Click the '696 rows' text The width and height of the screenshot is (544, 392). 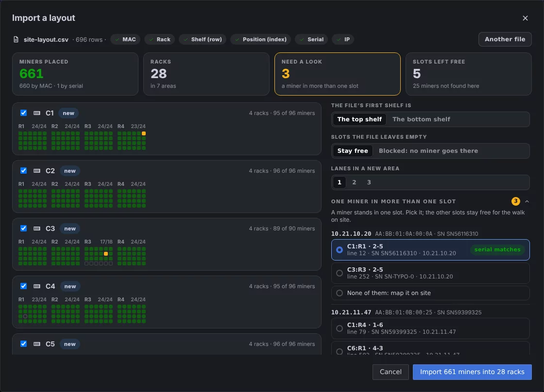coord(89,39)
